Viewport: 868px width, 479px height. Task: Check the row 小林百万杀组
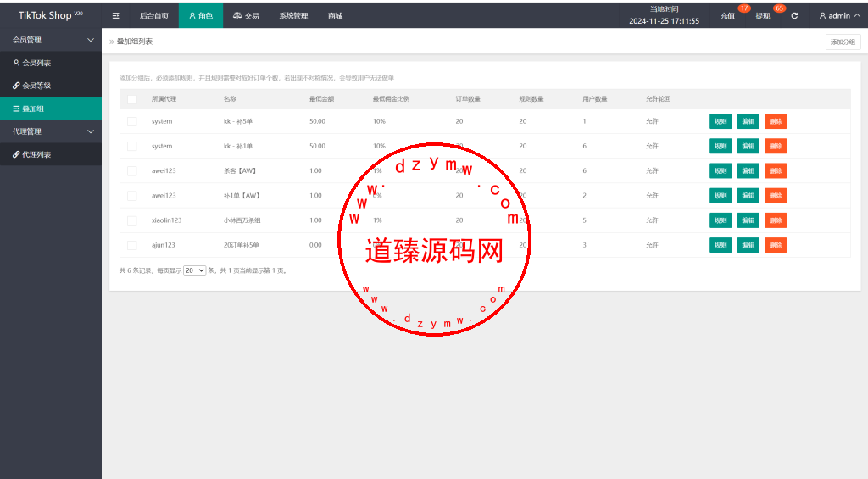coord(131,220)
